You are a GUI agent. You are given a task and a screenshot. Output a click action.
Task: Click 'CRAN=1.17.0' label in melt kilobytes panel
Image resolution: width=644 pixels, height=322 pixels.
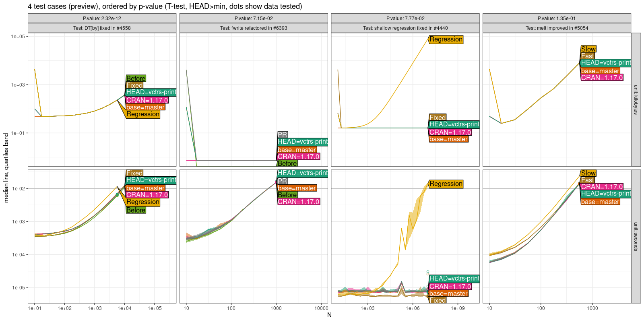602,78
